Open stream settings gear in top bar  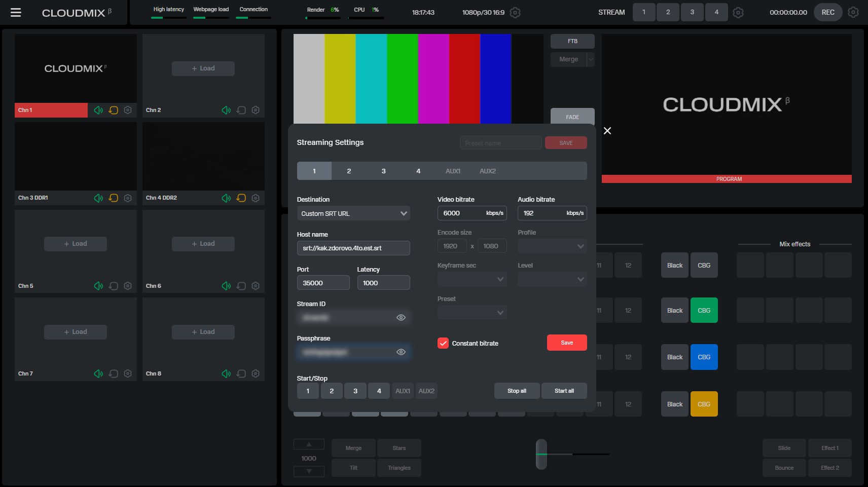[738, 13]
